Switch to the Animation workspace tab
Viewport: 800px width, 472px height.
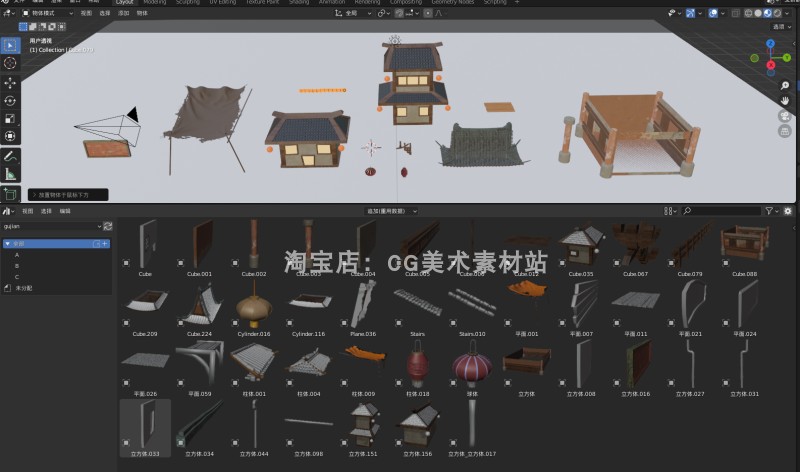point(332,2)
